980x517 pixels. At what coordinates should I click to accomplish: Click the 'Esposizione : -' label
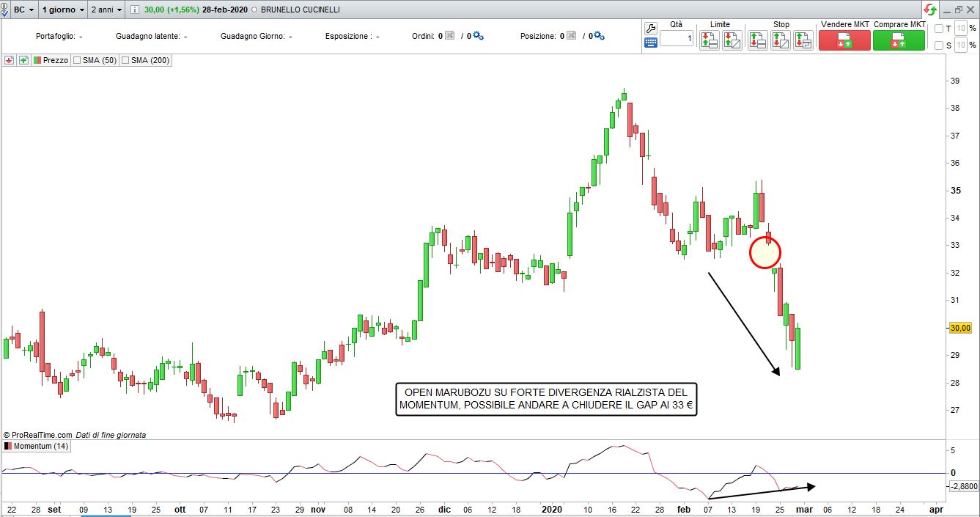(x=352, y=36)
